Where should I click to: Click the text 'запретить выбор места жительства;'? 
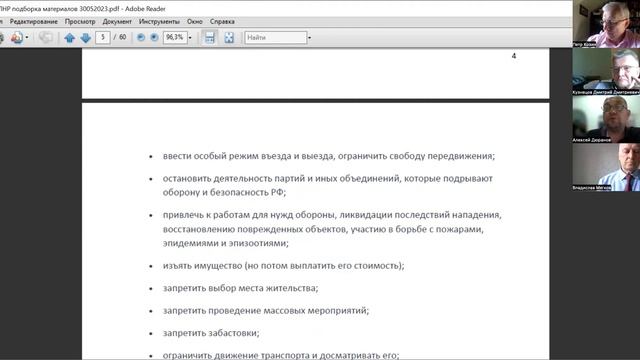click(240, 288)
